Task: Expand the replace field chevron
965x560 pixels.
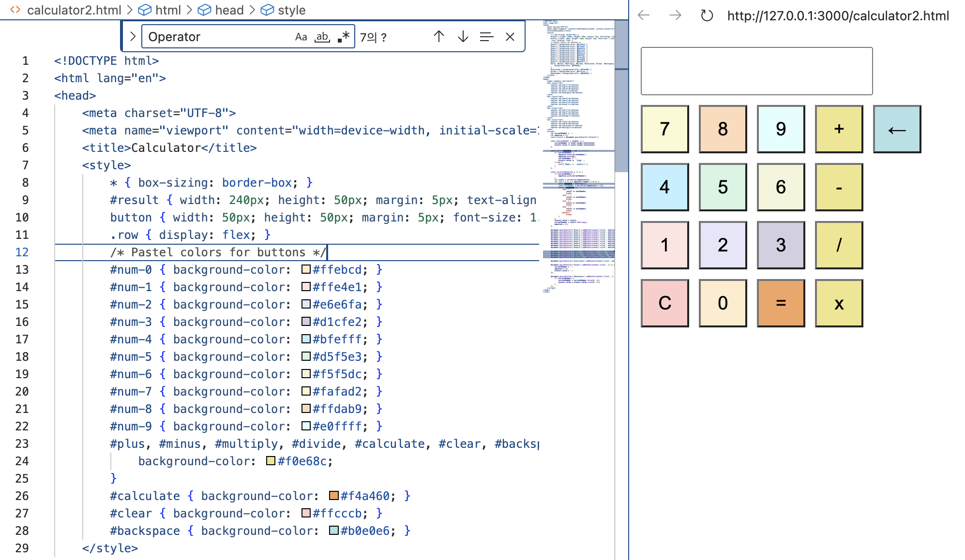Action: tap(133, 37)
